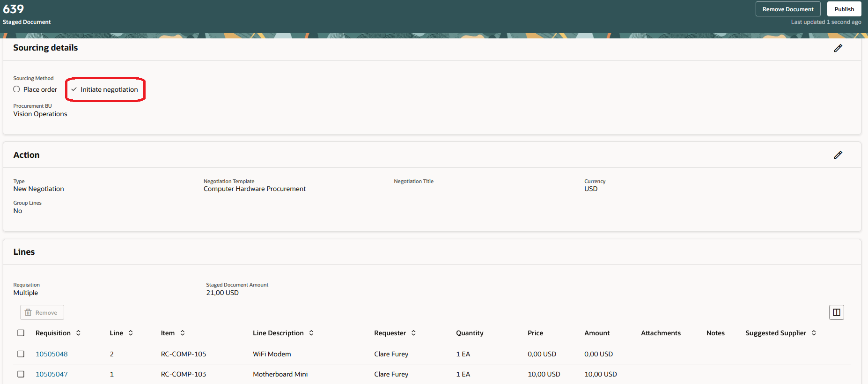Edit the Action section with pencil icon

838,155
